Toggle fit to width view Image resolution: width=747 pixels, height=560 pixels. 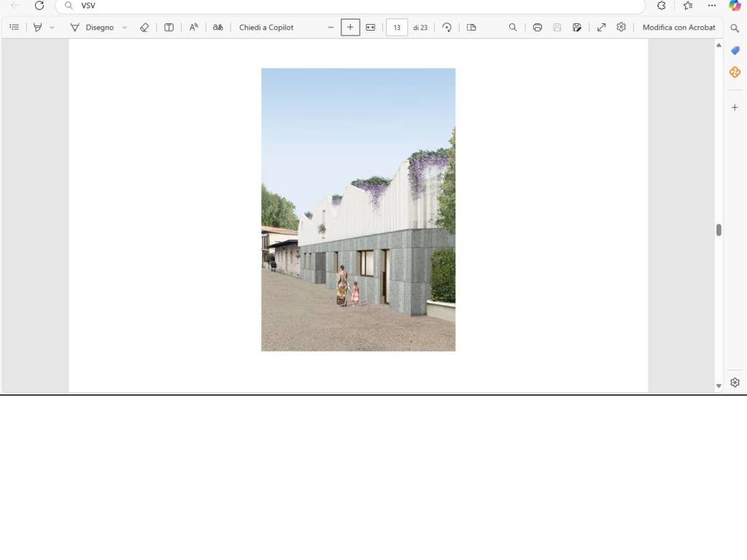(x=371, y=27)
